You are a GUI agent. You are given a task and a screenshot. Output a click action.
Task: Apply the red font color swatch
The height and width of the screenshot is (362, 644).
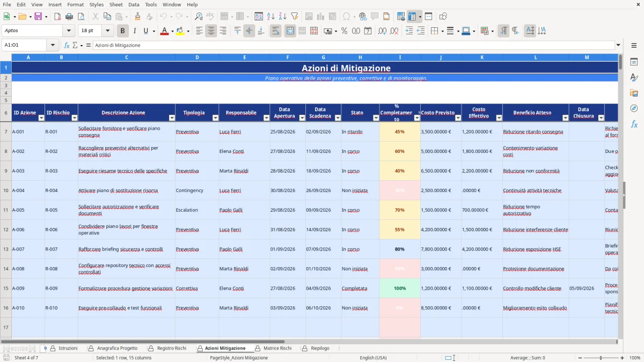164,31
